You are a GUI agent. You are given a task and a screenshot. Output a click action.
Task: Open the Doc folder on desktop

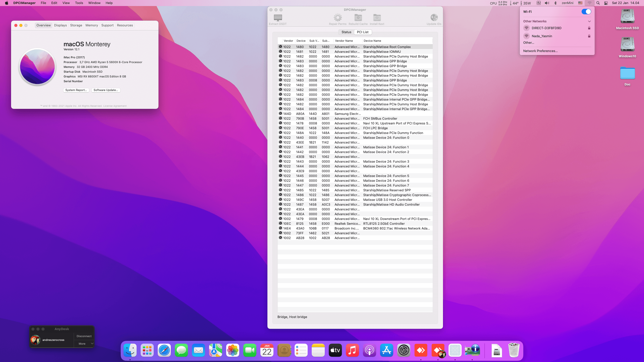coord(627,73)
